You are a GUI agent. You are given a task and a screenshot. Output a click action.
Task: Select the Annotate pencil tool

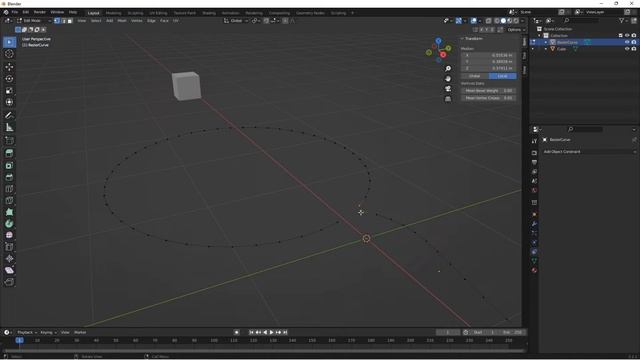pyautogui.click(x=9, y=116)
